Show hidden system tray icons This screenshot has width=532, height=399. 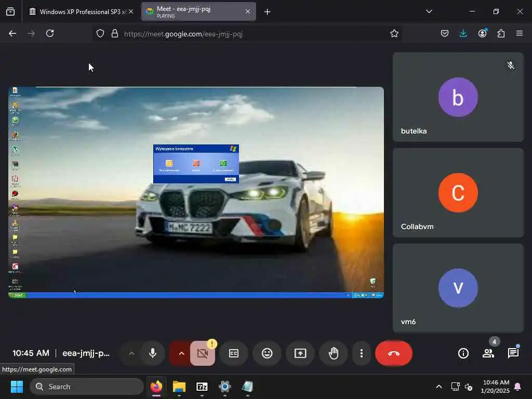[438, 387]
